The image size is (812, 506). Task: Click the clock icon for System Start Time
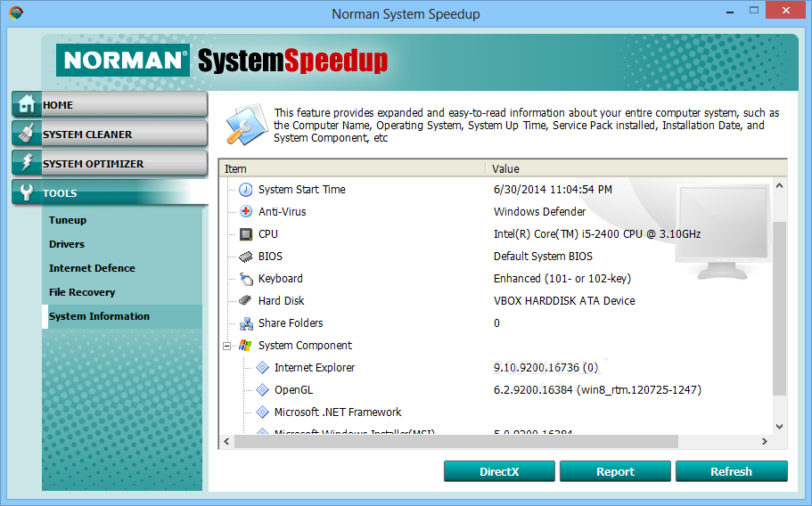(x=245, y=190)
